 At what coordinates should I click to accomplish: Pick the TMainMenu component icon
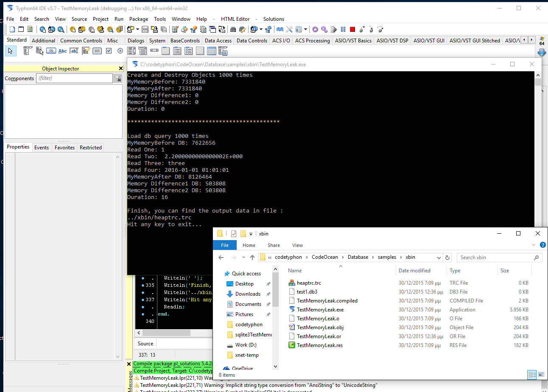(28, 51)
